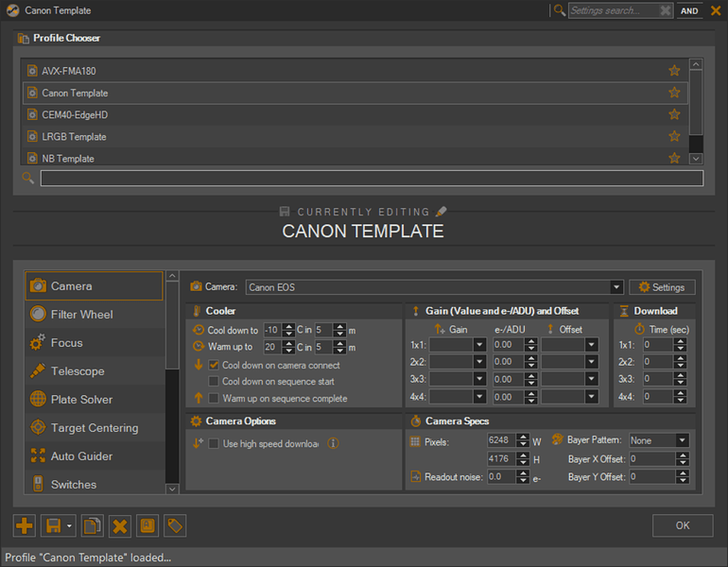Image resolution: width=728 pixels, height=567 pixels.
Task: Select the LRGB Template profile
Action: coord(355,136)
